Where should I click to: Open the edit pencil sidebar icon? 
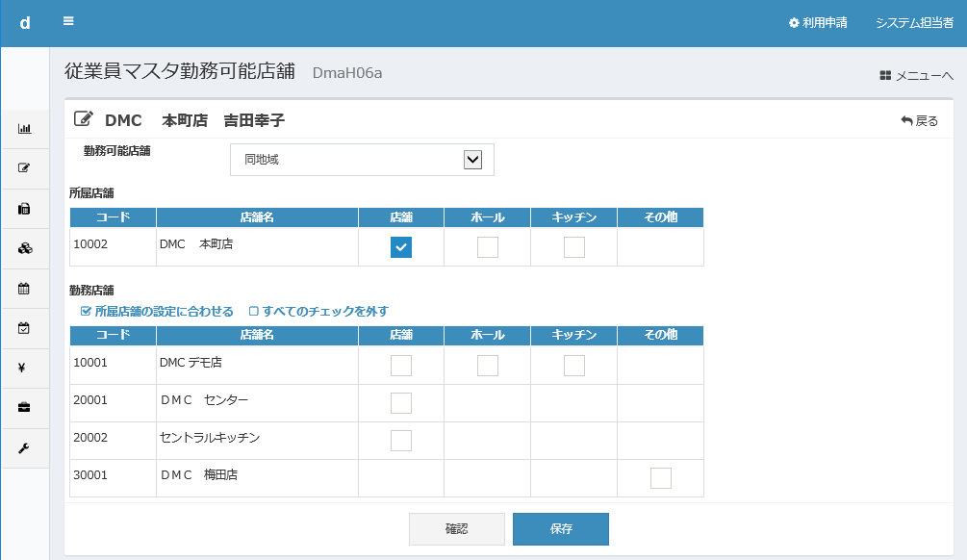point(25,167)
